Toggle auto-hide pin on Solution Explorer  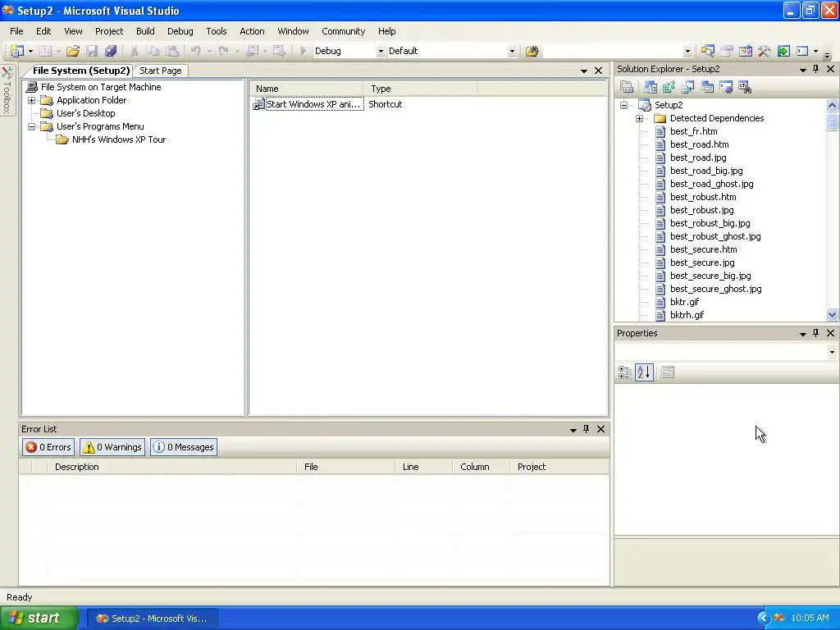point(816,69)
